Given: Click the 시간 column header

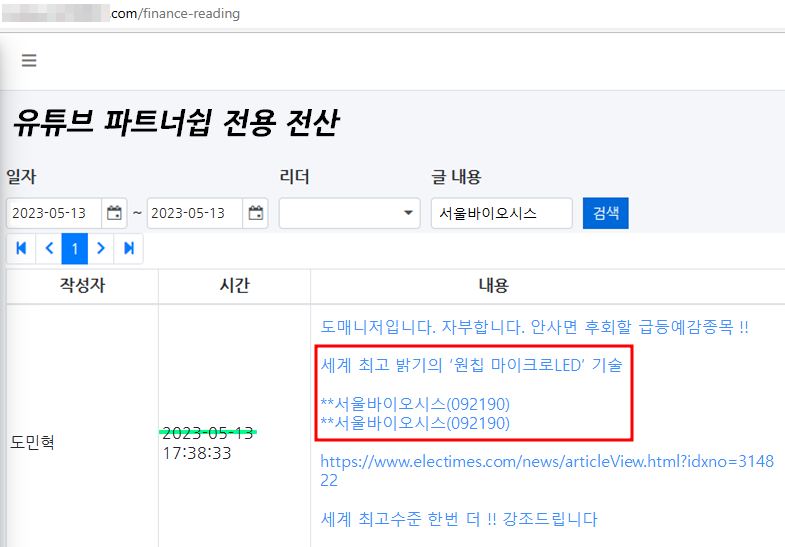Looking at the screenshot, I should coord(234,286).
